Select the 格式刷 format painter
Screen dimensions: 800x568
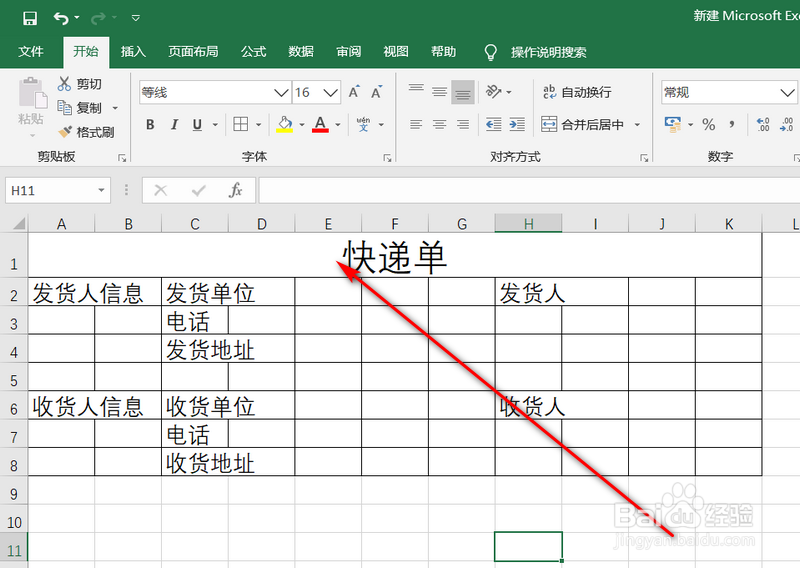pos(86,132)
